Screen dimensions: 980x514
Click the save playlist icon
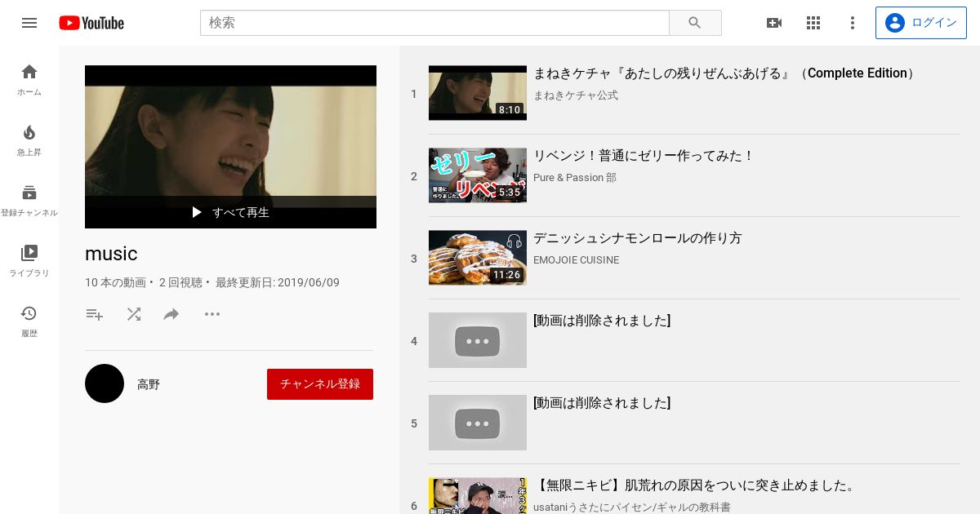pos(95,314)
